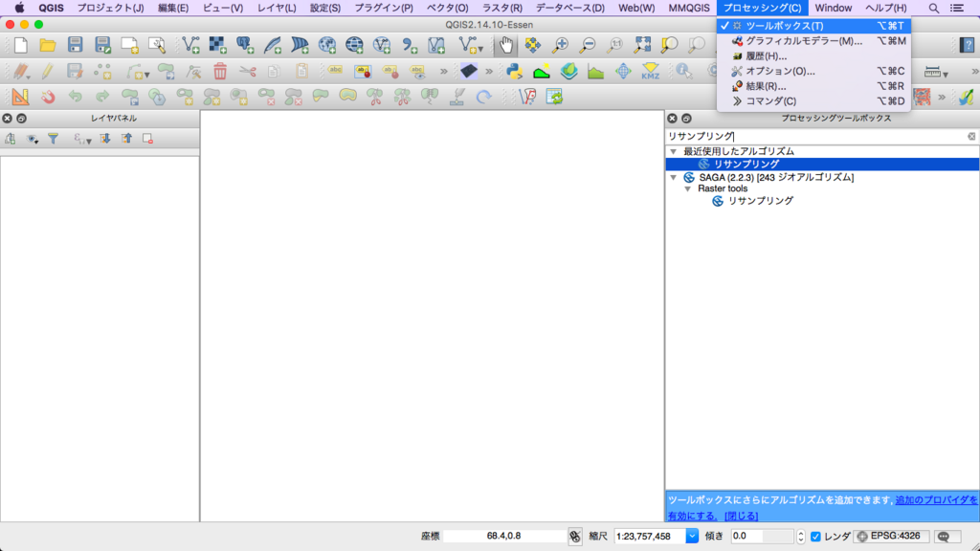Click the Add WMS Layer globe icon
Screen dimensions: 980x551
327,45
